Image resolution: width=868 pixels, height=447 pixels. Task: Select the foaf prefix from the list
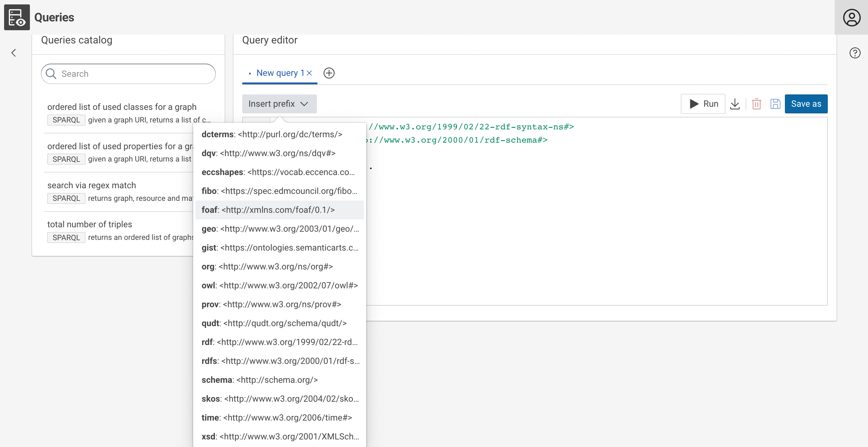pos(268,210)
